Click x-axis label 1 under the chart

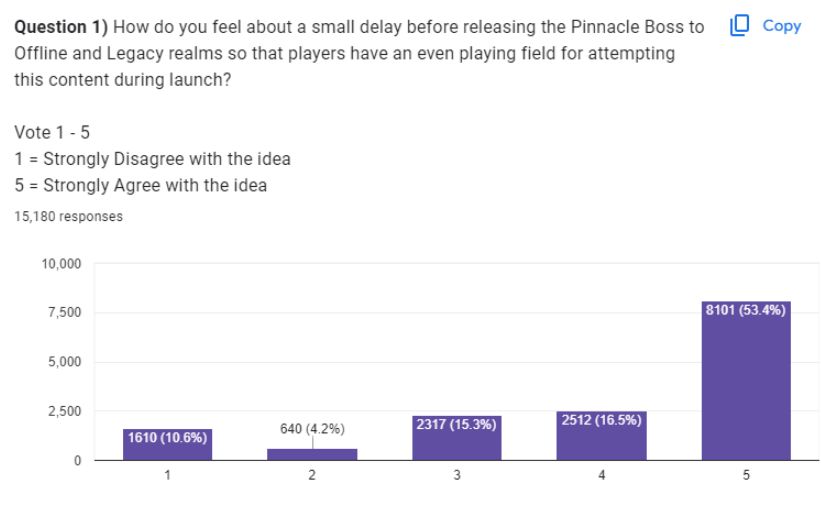pyautogui.click(x=167, y=476)
